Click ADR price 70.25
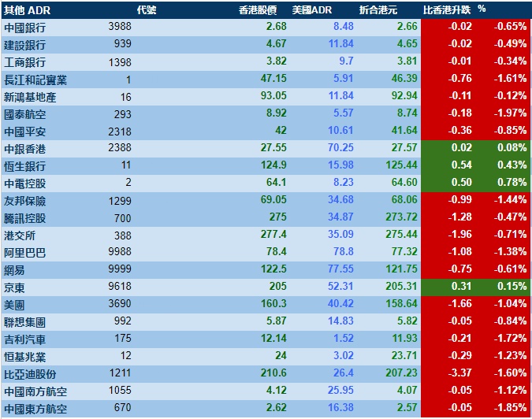Image resolution: width=532 pixels, height=419 pixels. click(x=340, y=147)
